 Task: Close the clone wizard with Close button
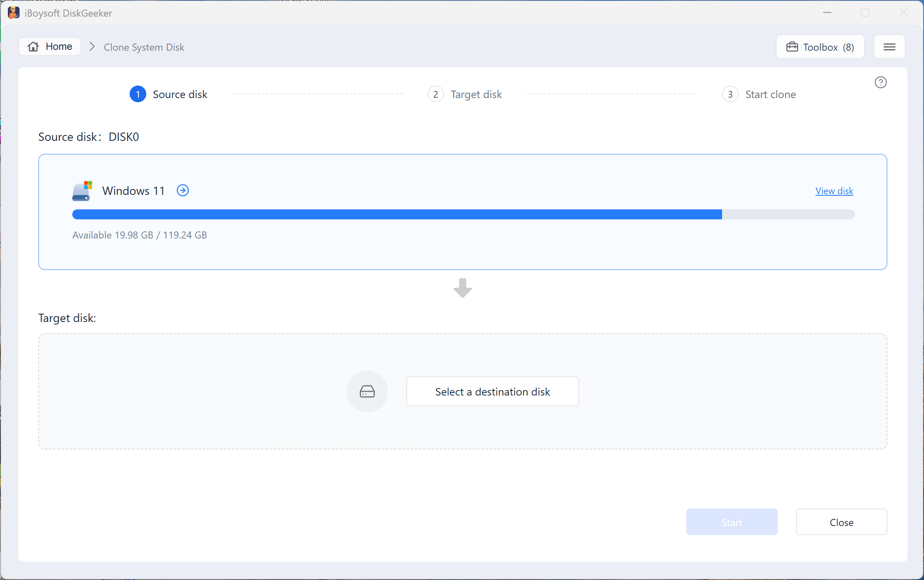(841, 522)
